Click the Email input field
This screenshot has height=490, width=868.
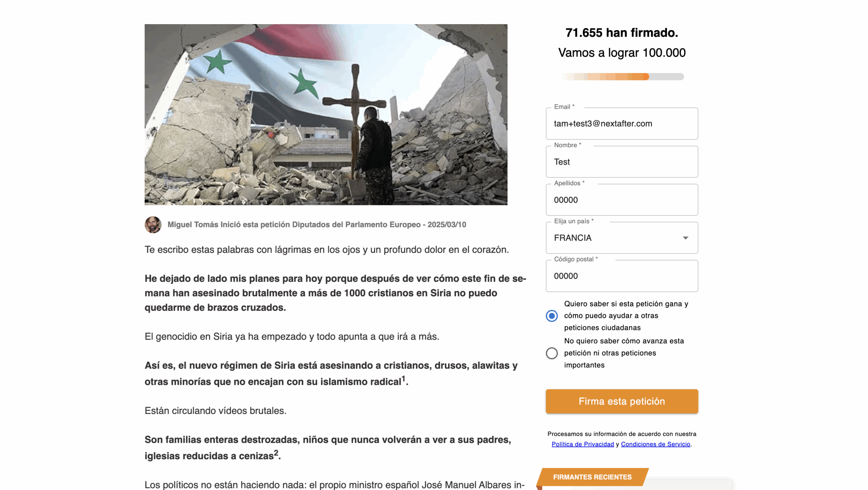pos(622,124)
